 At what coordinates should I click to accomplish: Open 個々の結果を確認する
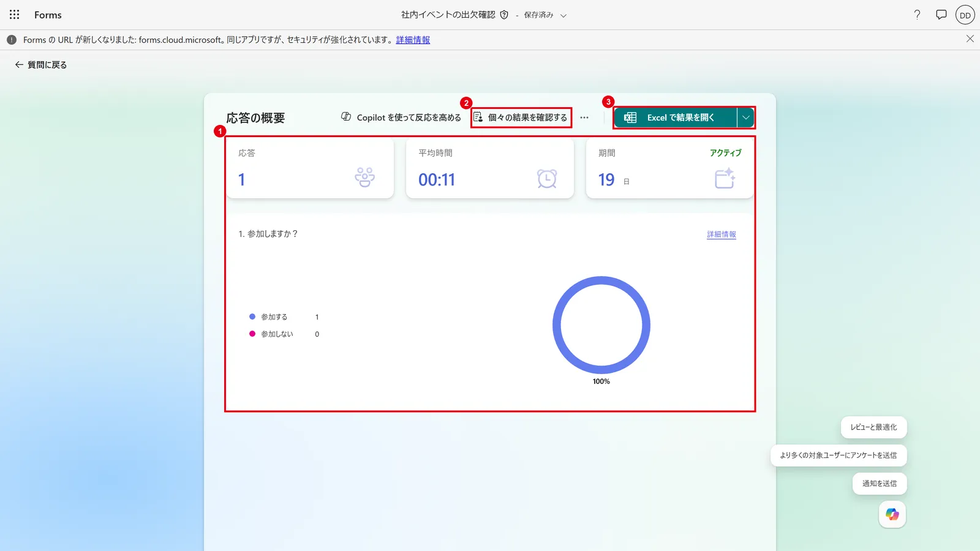[521, 117]
